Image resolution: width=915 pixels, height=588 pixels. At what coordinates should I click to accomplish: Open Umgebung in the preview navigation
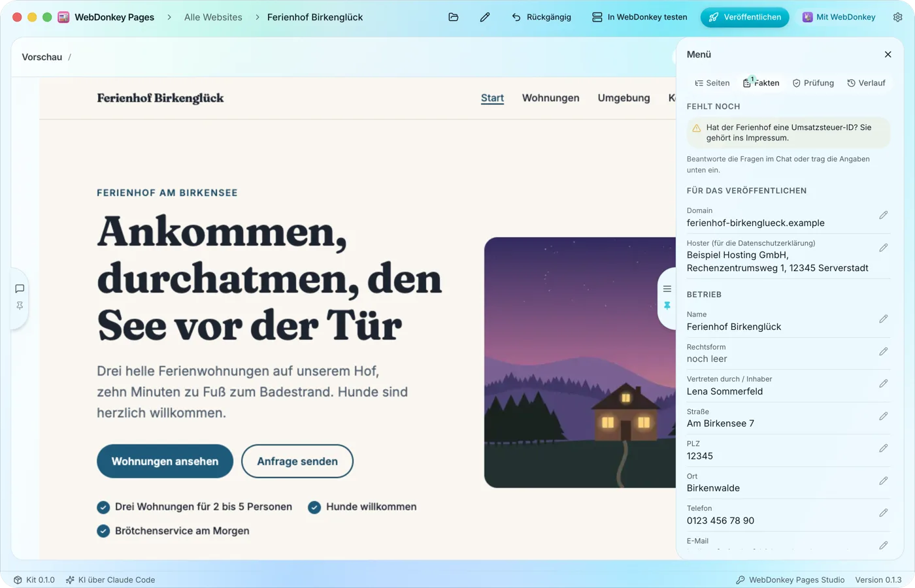coord(624,98)
